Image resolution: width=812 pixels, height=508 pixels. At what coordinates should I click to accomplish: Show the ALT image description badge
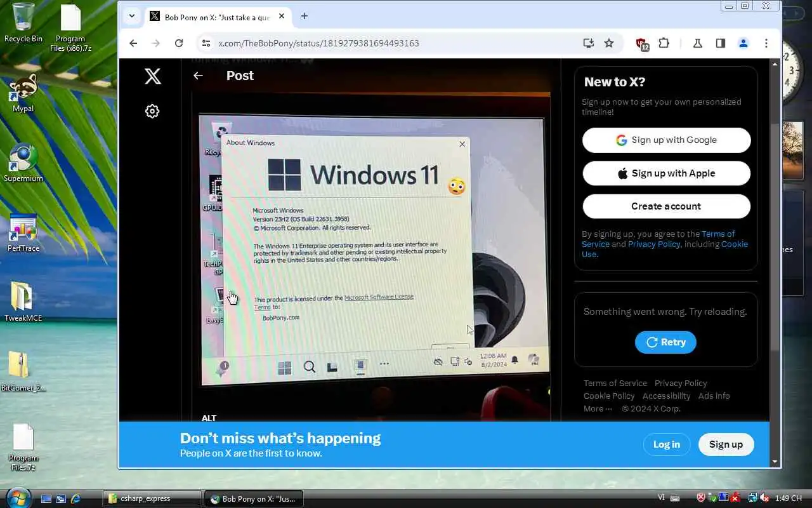209,418
